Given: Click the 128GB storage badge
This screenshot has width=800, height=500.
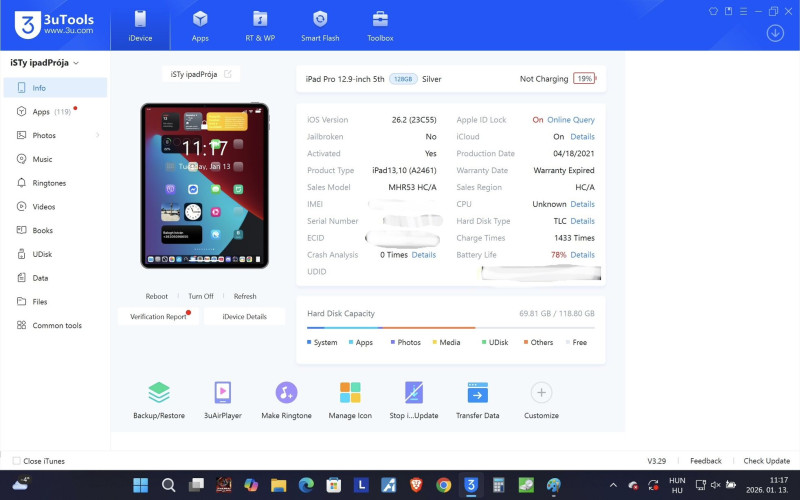Looking at the screenshot, I should click(403, 79).
